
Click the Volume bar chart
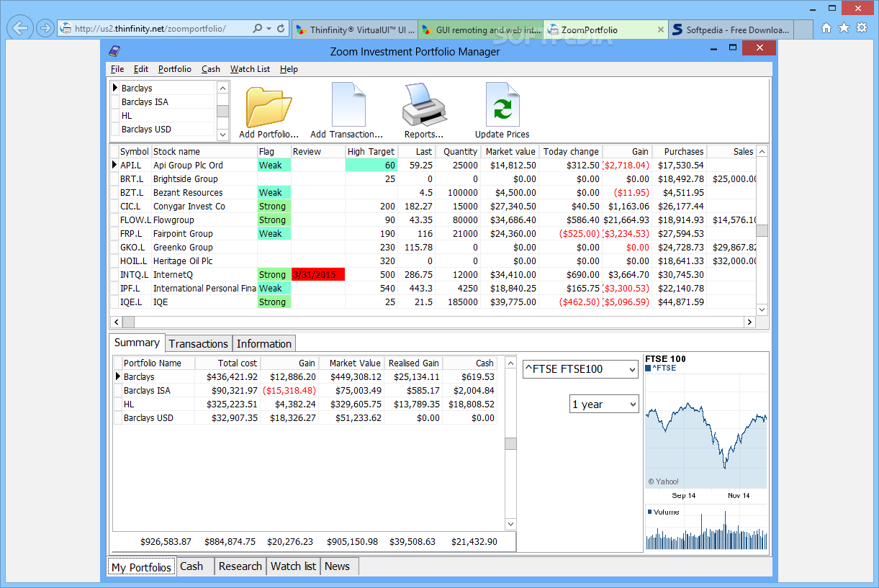pyautogui.click(x=706, y=529)
